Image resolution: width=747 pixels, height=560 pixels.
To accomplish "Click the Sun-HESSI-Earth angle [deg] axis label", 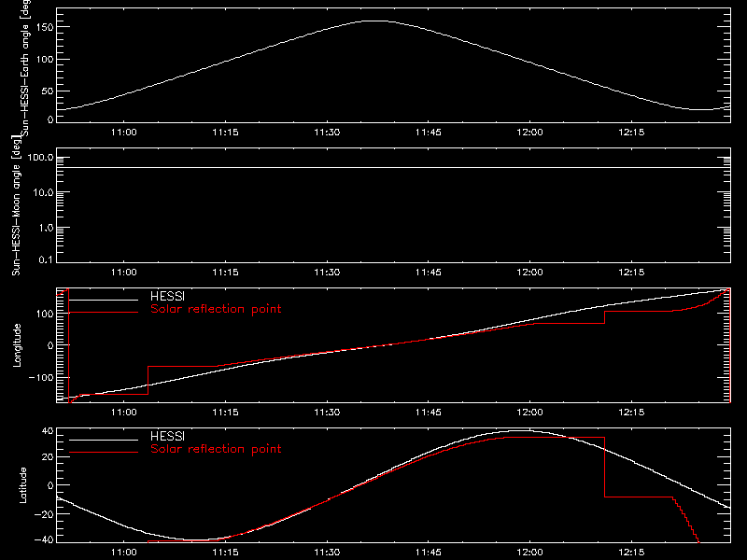I will (25, 68).
